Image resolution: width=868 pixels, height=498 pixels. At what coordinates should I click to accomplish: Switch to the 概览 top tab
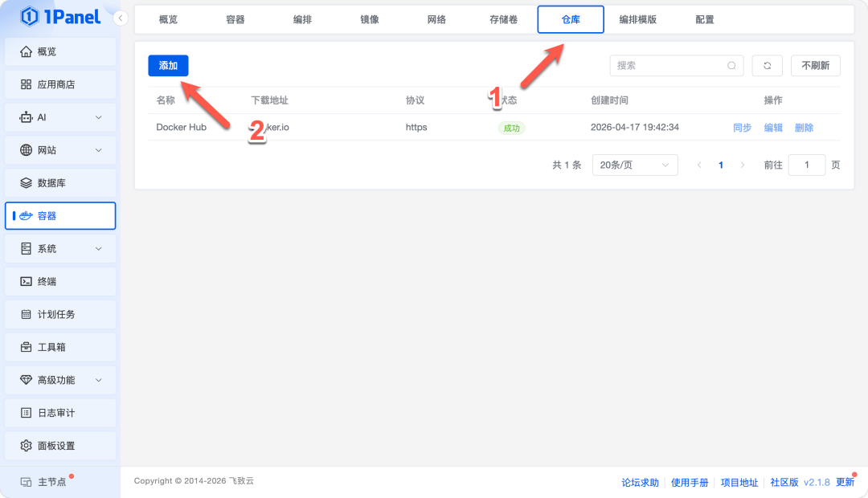tap(168, 19)
